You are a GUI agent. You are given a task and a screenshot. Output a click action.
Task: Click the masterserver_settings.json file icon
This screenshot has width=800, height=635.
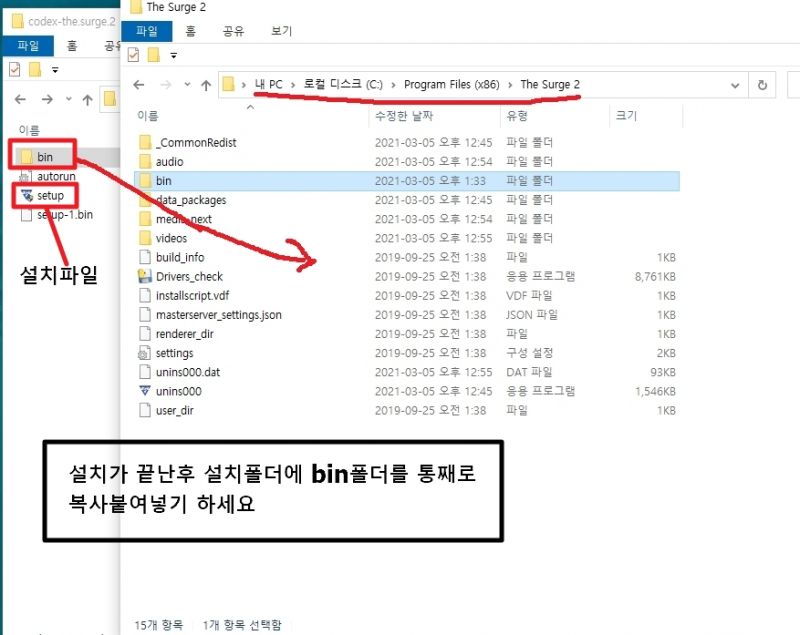tap(145, 315)
